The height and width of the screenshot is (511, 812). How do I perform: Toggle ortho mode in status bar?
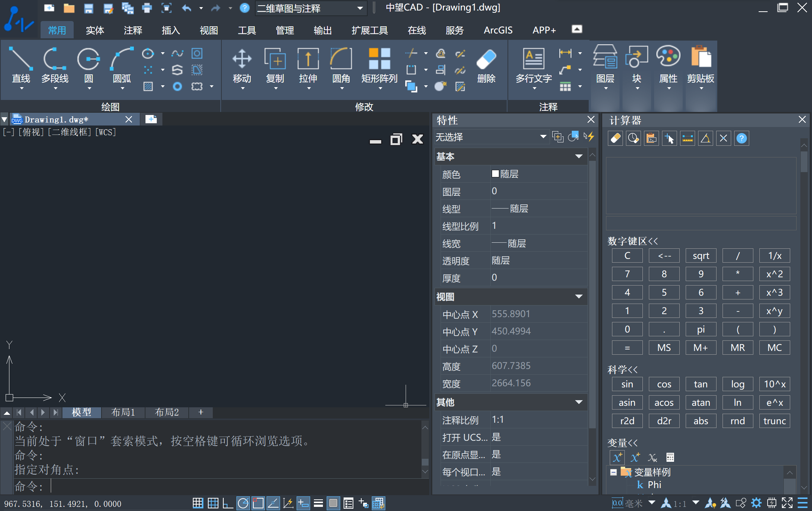228,503
